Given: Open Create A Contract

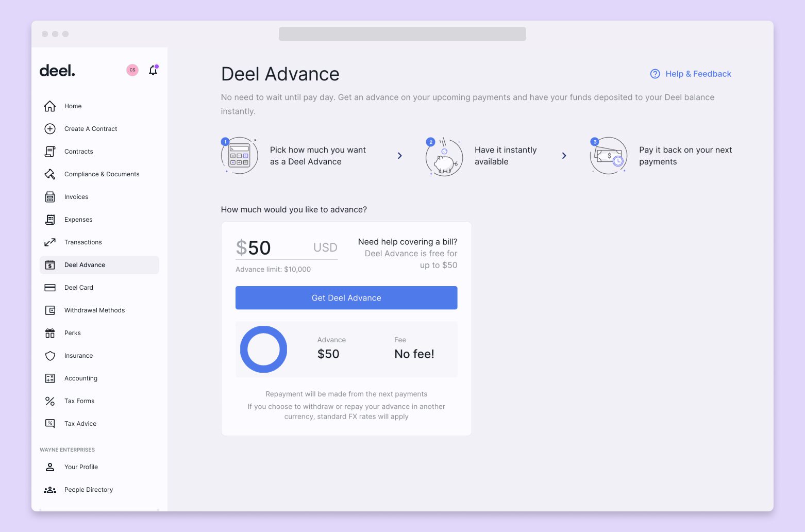Looking at the screenshot, I should [x=91, y=128].
